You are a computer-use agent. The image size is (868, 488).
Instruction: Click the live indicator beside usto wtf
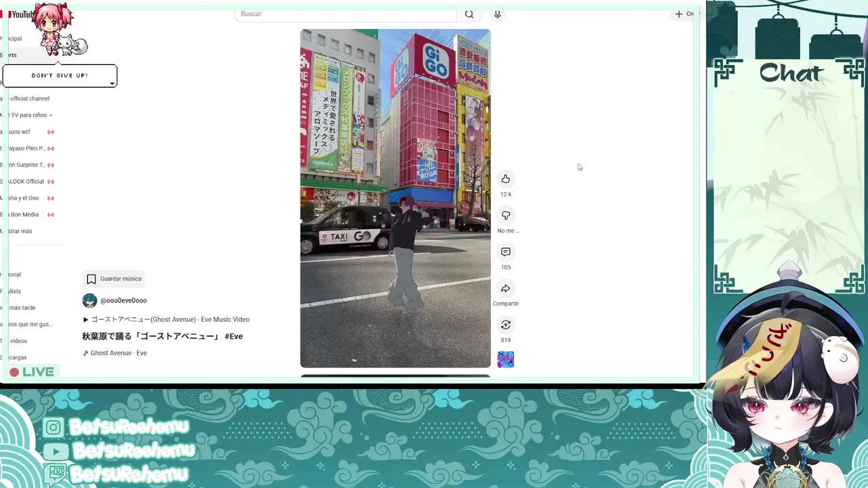pos(51,132)
